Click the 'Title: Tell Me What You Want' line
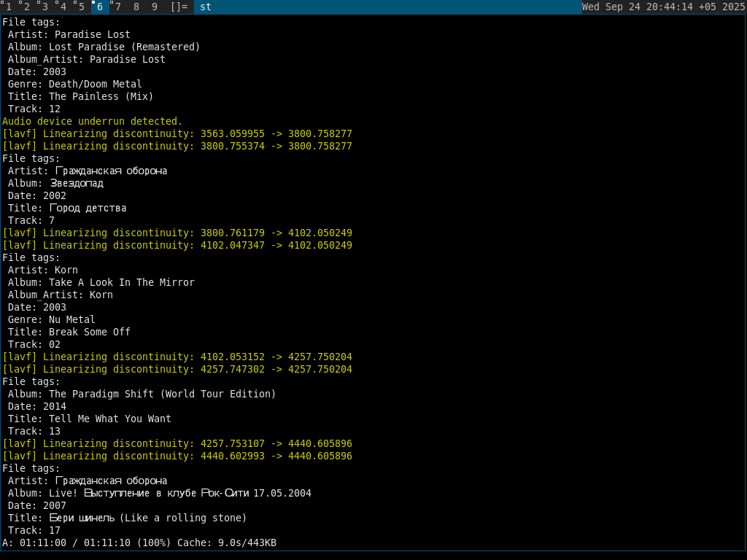Image resolution: width=747 pixels, height=560 pixels. (89, 419)
